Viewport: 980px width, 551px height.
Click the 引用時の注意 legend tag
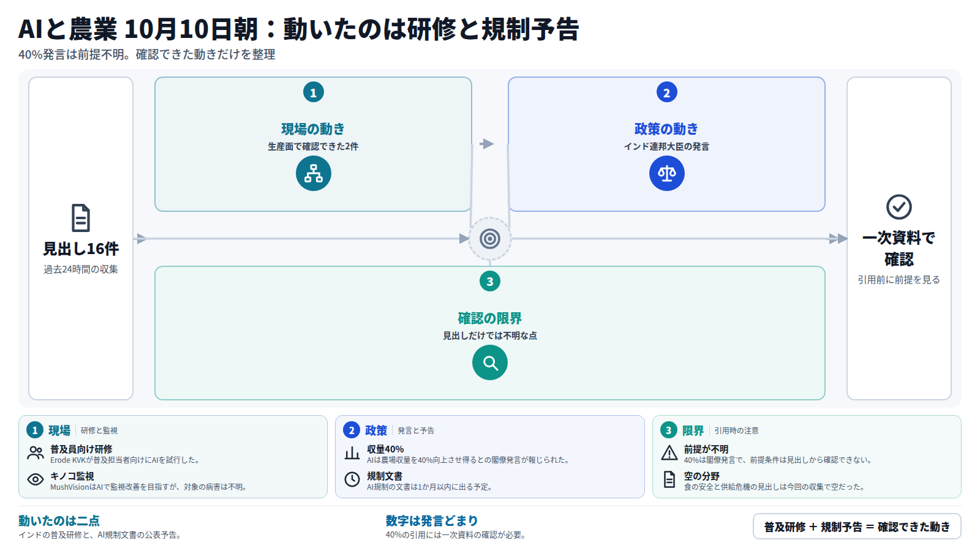click(x=736, y=431)
